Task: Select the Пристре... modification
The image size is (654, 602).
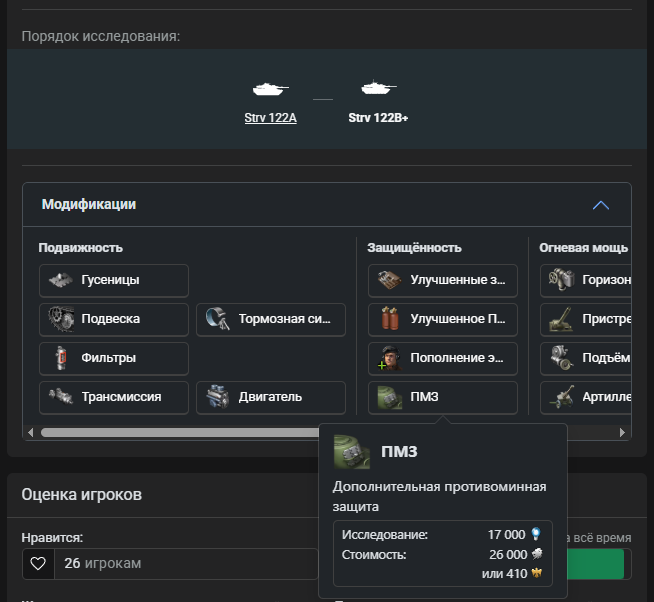Action: coord(586,319)
